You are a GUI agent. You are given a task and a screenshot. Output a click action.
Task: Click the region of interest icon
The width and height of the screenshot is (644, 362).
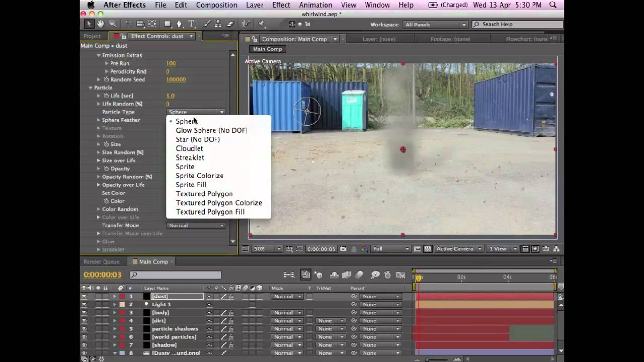pyautogui.click(x=299, y=249)
